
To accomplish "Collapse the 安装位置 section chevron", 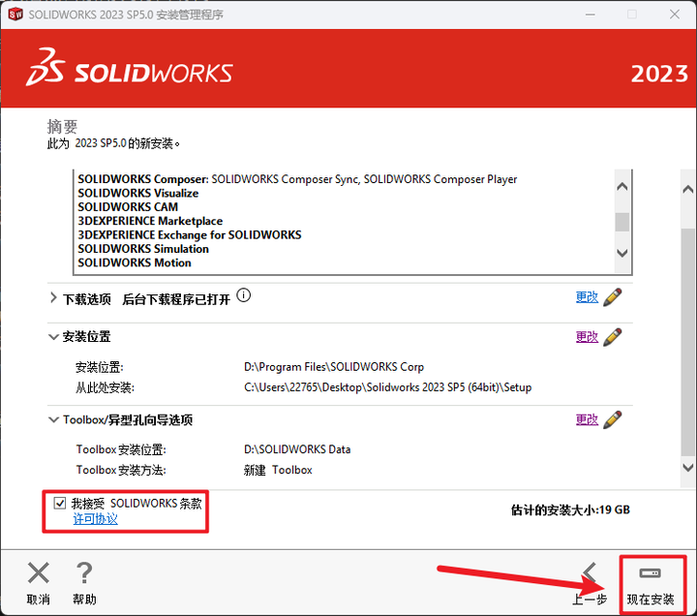I will [53, 337].
